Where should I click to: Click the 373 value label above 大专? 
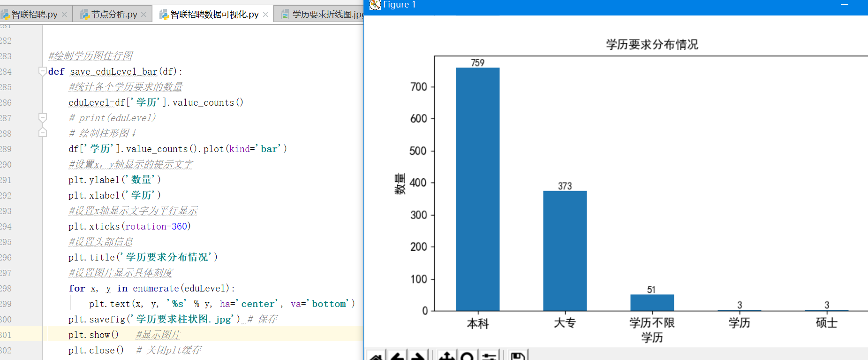[565, 186]
